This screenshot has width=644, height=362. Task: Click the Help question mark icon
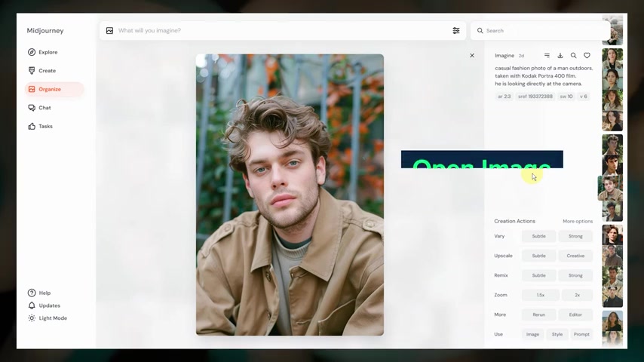point(32,293)
